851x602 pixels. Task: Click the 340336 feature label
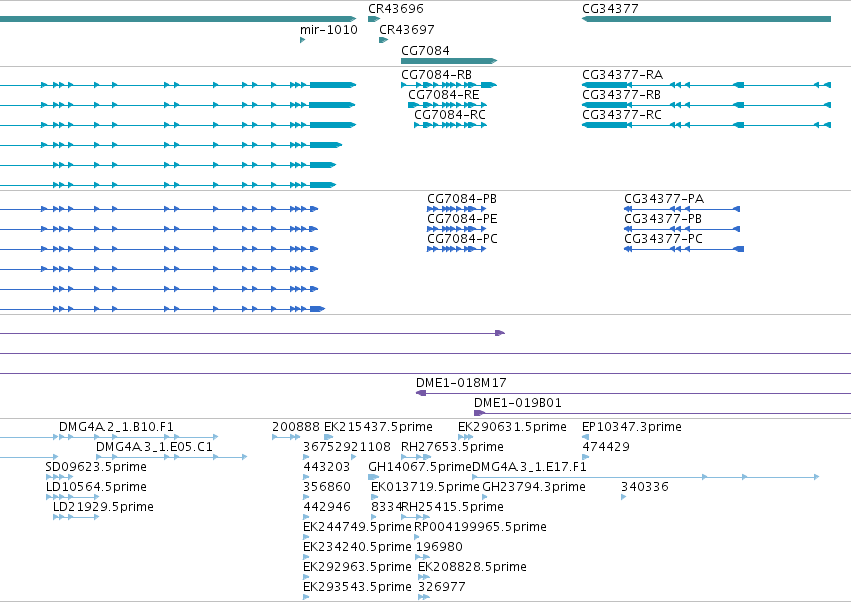tap(645, 487)
